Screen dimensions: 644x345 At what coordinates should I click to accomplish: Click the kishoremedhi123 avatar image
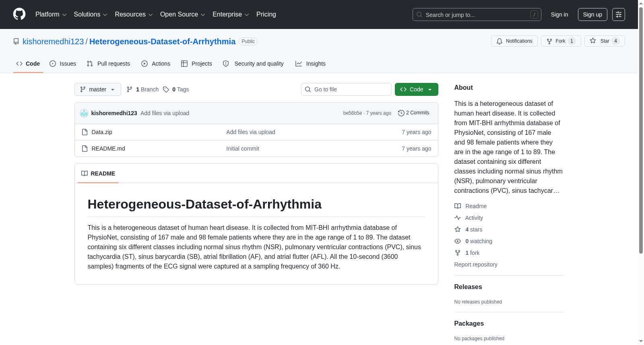pos(84,113)
